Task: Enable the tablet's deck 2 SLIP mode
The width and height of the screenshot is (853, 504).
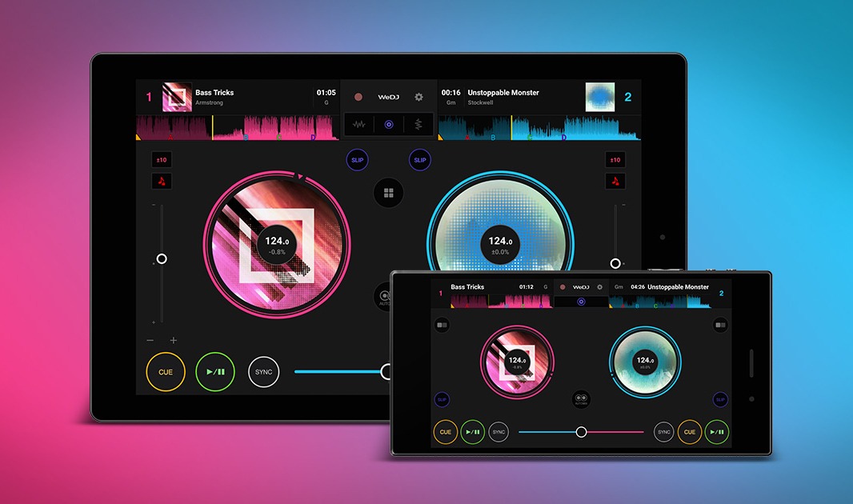Action: tap(420, 160)
